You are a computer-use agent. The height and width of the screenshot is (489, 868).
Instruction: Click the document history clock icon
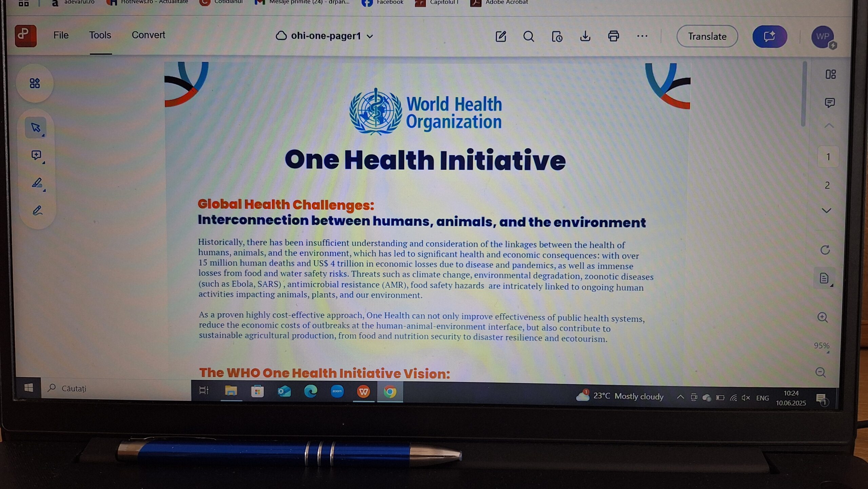[x=557, y=36]
